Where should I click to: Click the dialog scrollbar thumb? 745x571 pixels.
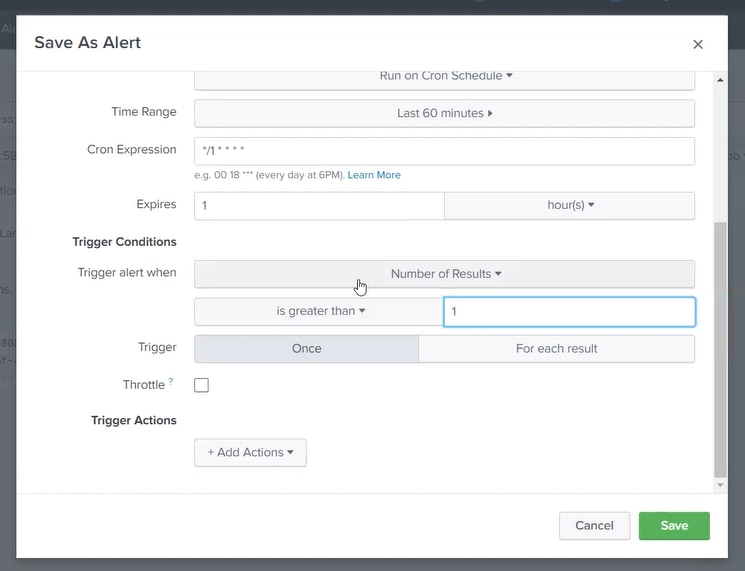(720, 350)
